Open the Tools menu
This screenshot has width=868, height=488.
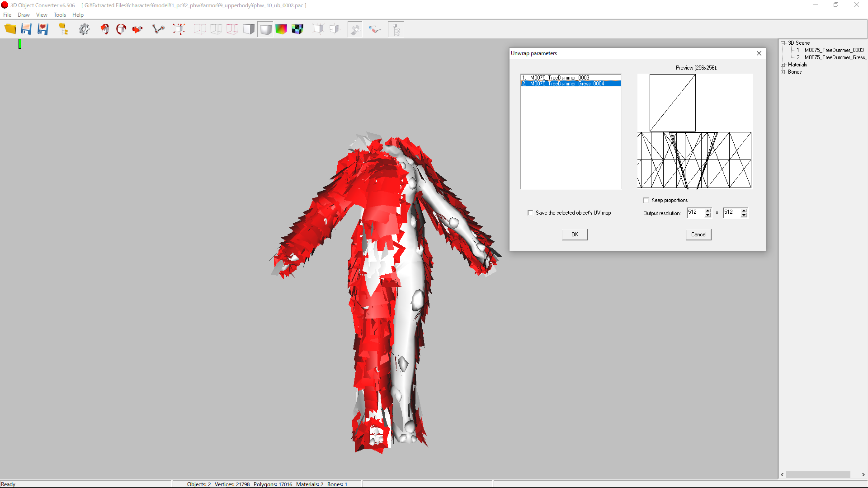(60, 15)
